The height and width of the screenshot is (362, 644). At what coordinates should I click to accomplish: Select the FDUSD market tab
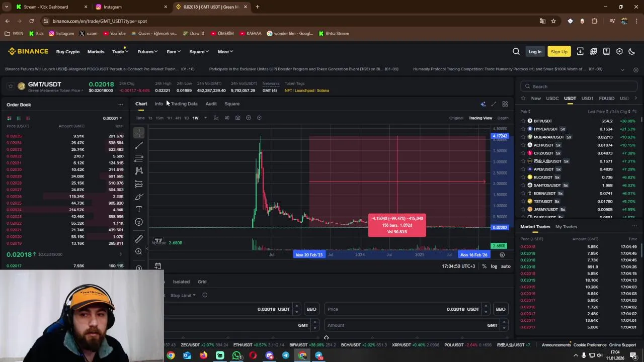(x=606, y=99)
